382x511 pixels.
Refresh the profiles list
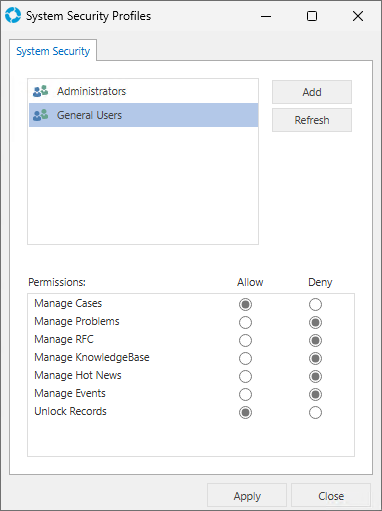[312, 120]
